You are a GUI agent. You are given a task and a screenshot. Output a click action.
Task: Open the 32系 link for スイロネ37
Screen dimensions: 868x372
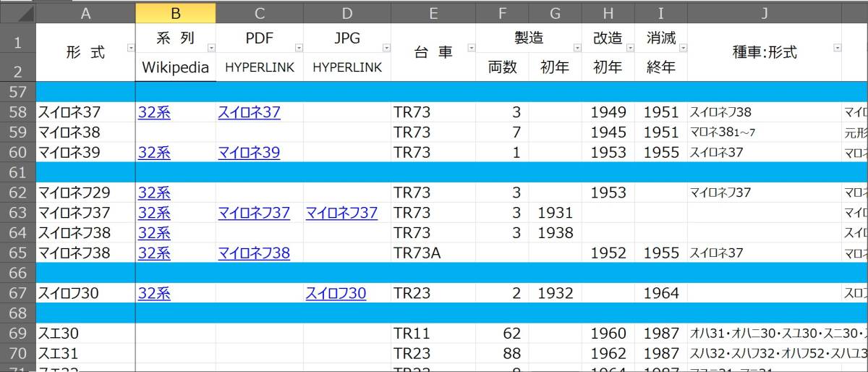154,112
